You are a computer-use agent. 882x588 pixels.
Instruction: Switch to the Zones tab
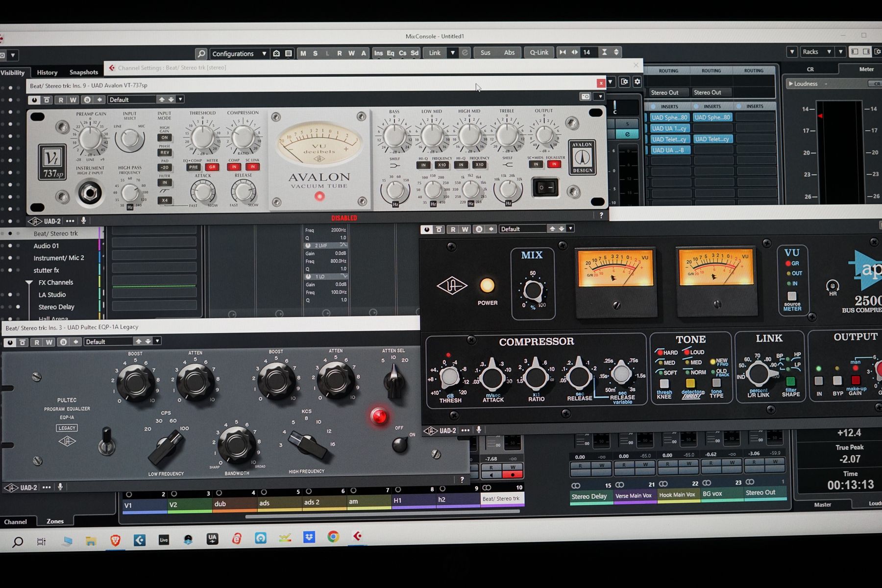click(x=55, y=521)
